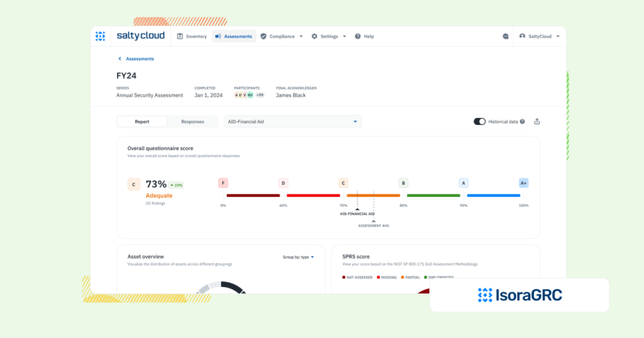Click the Historical data info icon

523,122
